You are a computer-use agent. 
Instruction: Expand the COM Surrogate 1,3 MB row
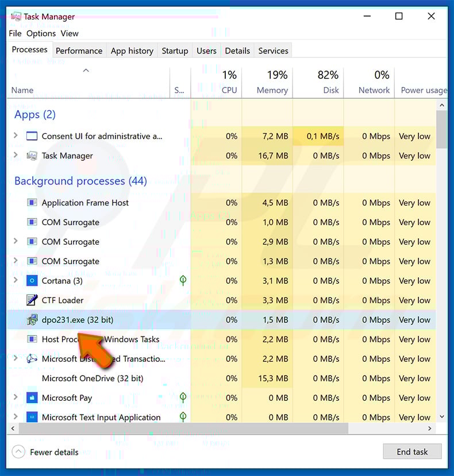coord(16,261)
